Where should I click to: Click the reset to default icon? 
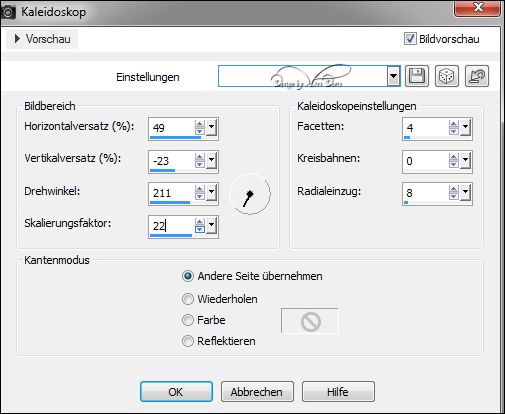(477, 76)
